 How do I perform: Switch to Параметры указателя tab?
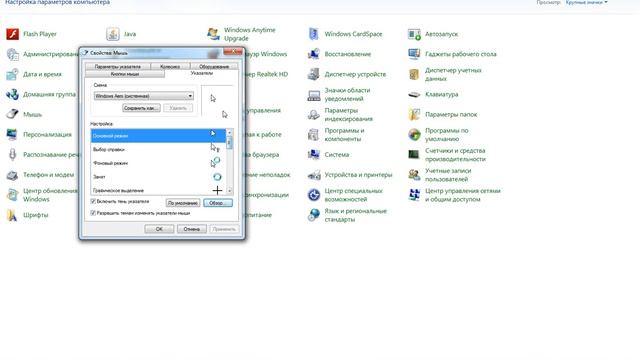tap(118, 66)
